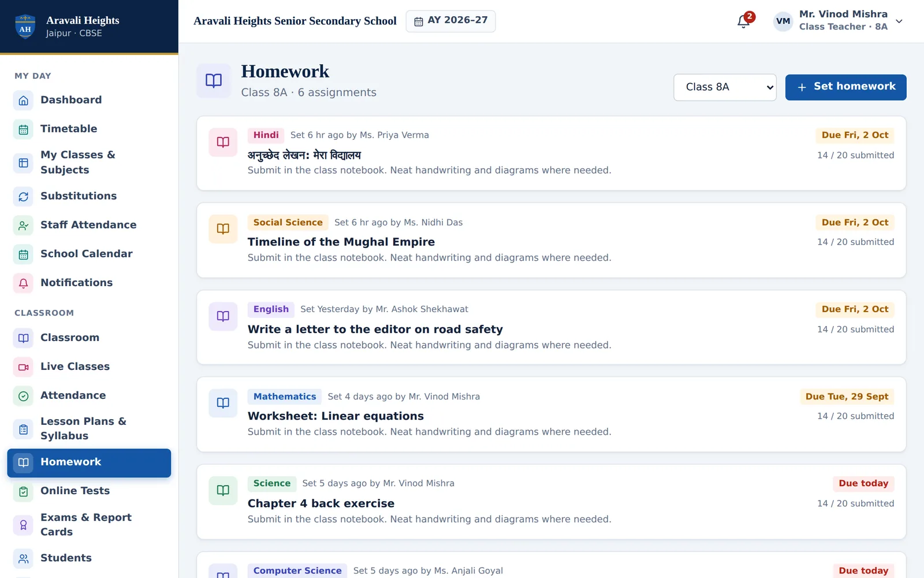Click the sidebar Notifications bell icon
The height and width of the screenshot is (578, 924).
(23, 283)
